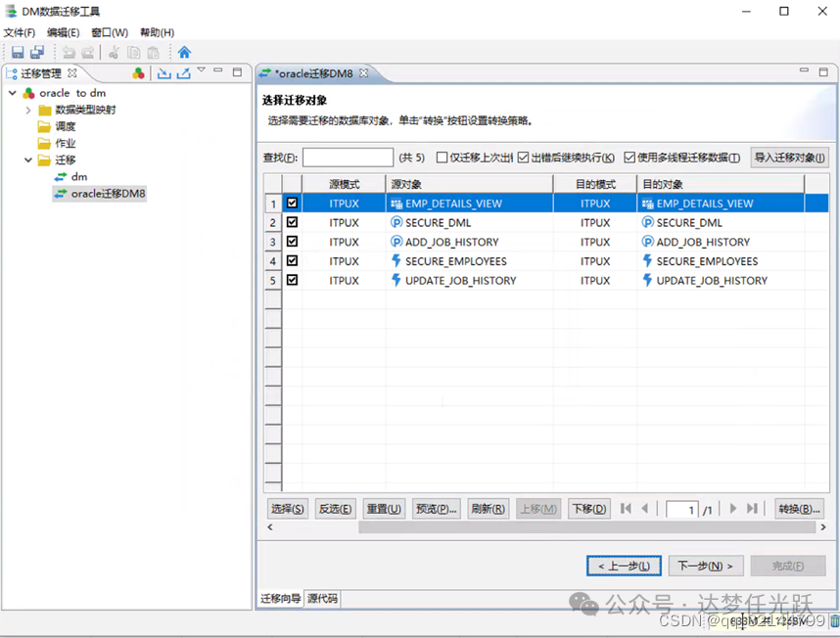The width and height of the screenshot is (840, 638).
Task: Go back with 上一步(L) button
Action: [624, 566]
